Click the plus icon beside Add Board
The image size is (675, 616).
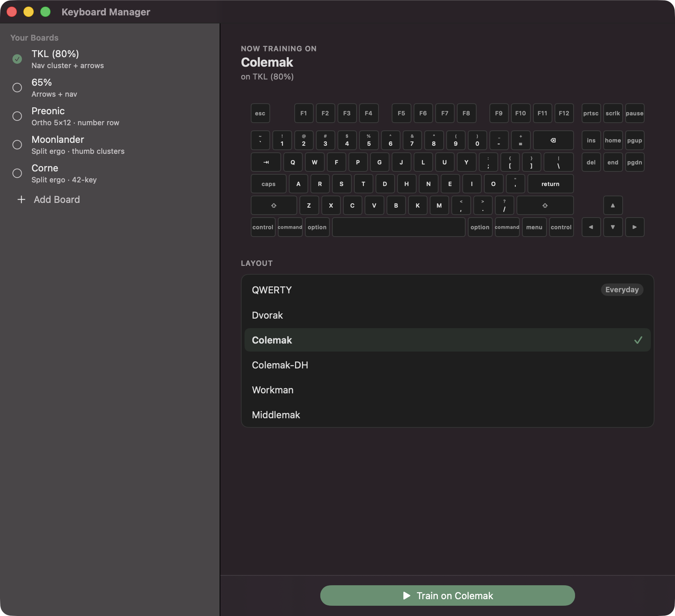pyautogui.click(x=22, y=200)
